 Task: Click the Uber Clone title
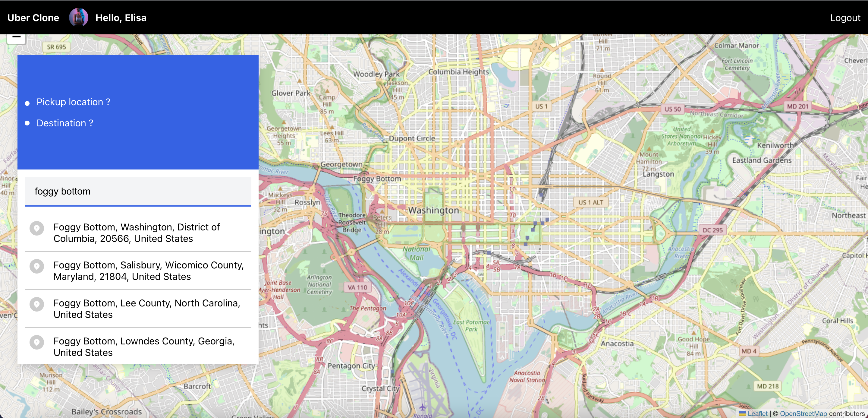33,18
